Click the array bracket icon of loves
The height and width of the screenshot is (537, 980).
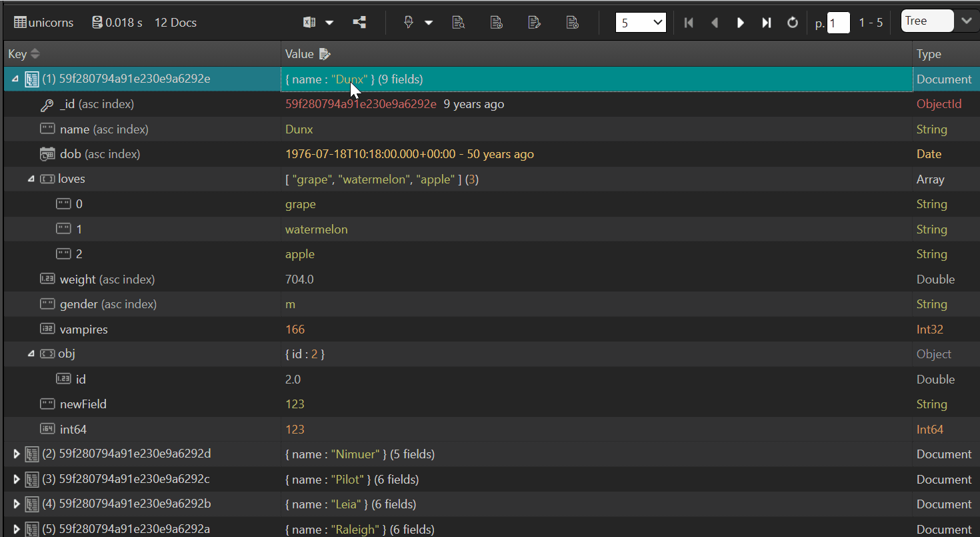pos(47,179)
